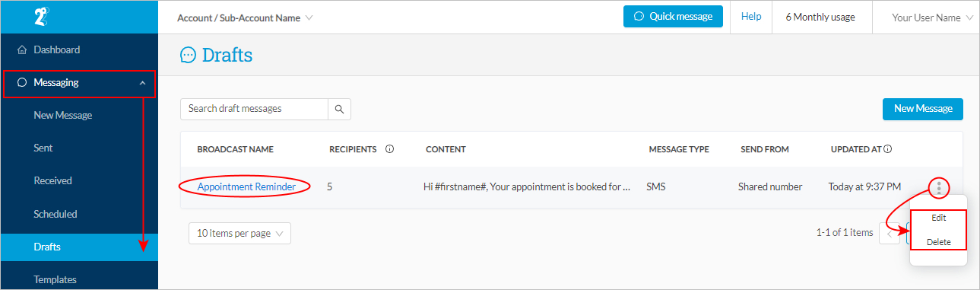This screenshot has height=290, width=980.
Task: Click the Recipients info icon
Action: [x=389, y=149]
